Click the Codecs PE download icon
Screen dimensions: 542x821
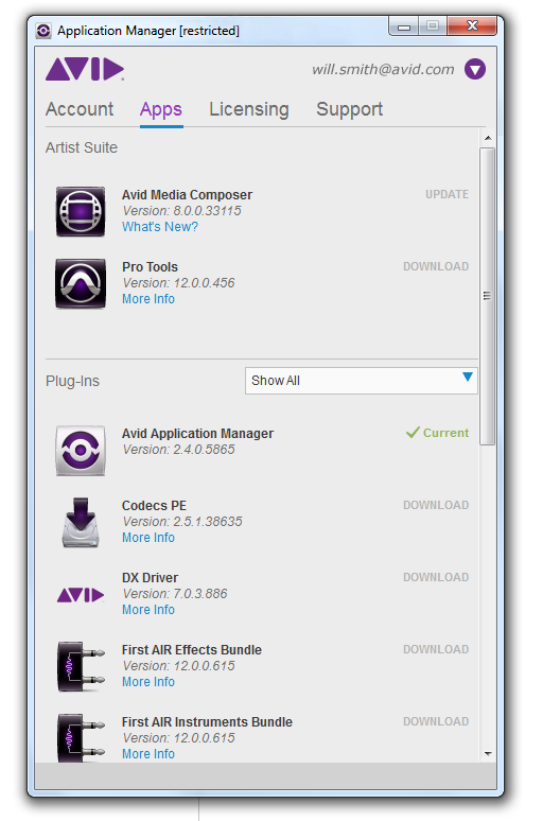pos(81,523)
